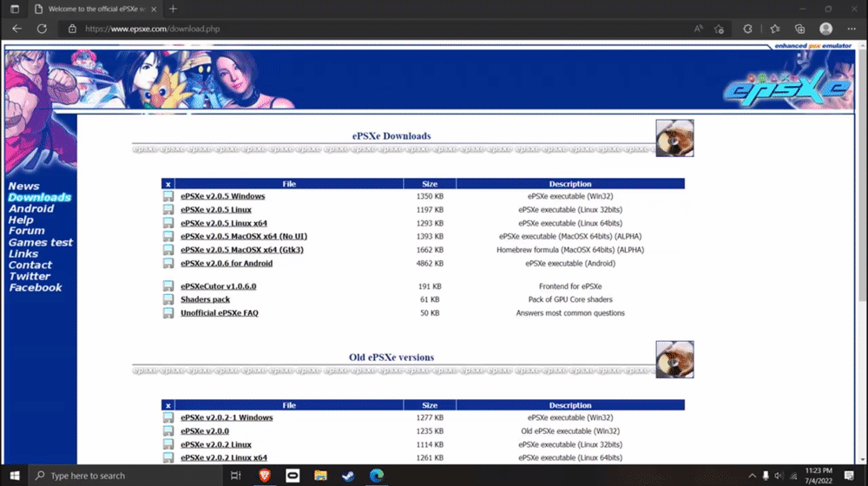Open Edge settings and more menu
868x486 pixels.
(x=852, y=29)
